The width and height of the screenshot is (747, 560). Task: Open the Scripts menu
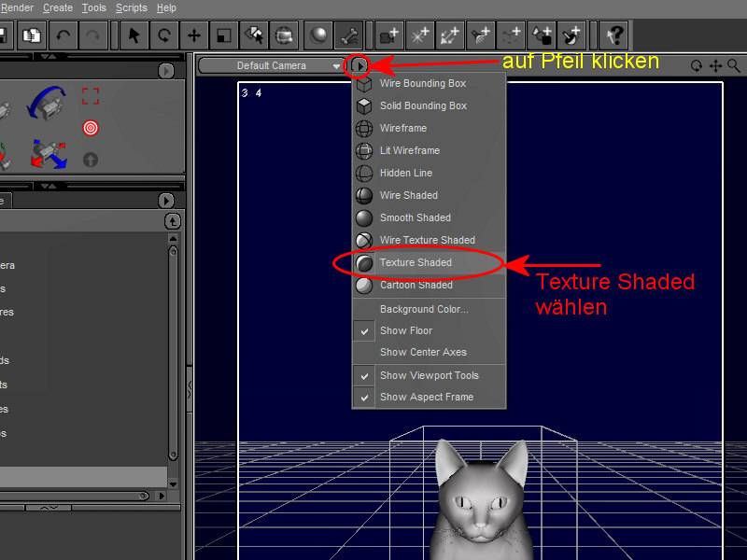pyautogui.click(x=132, y=7)
